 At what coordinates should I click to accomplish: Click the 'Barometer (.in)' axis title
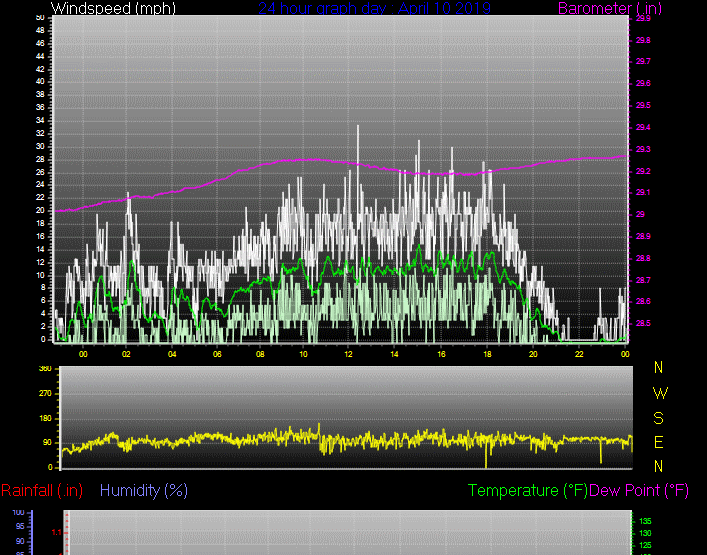click(x=610, y=8)
